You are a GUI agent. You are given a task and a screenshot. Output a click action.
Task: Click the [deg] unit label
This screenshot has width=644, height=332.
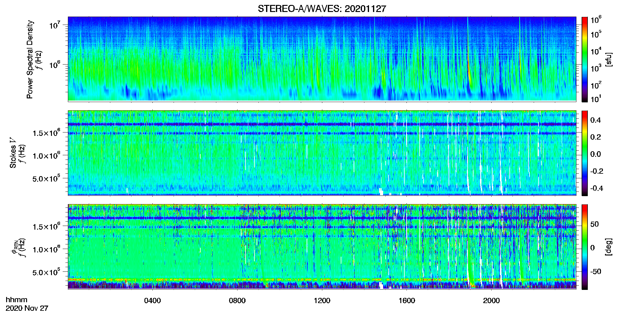[608, 247]
